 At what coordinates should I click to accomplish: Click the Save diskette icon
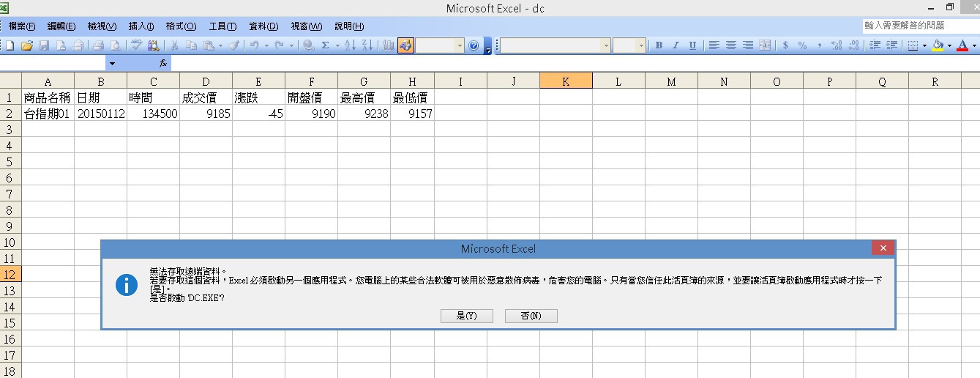44,45
